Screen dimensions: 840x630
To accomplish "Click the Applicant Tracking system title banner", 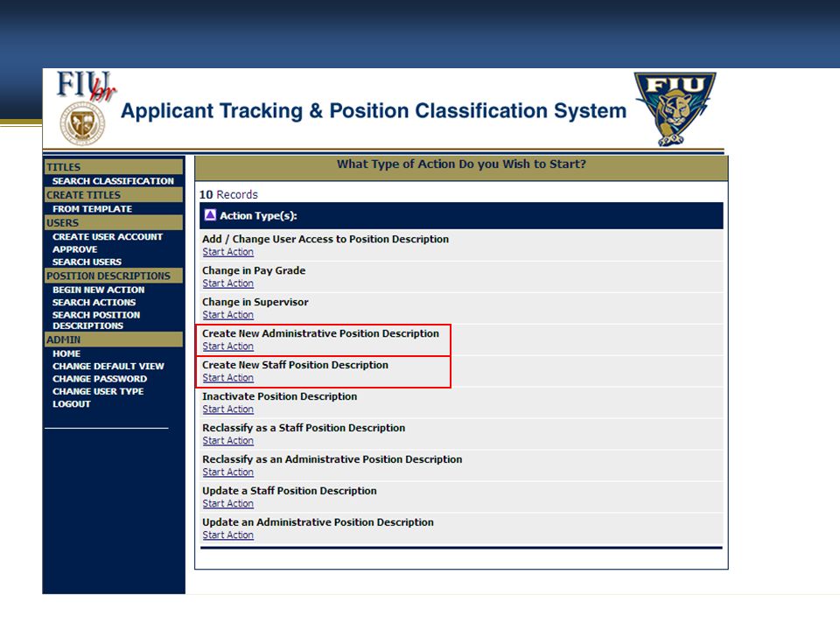I will (x=374, y=111).
